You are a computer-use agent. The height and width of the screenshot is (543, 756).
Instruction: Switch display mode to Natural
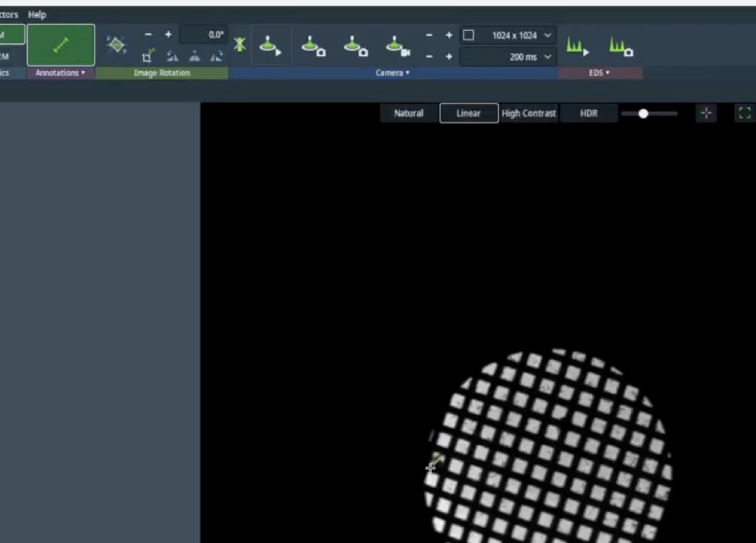[x=409, y=113]
